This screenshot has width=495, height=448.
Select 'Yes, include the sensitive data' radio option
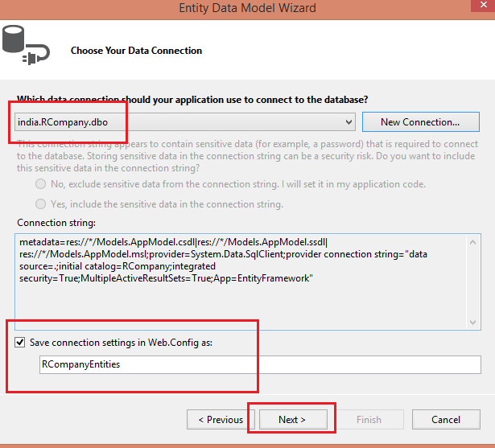pos(40,204)
